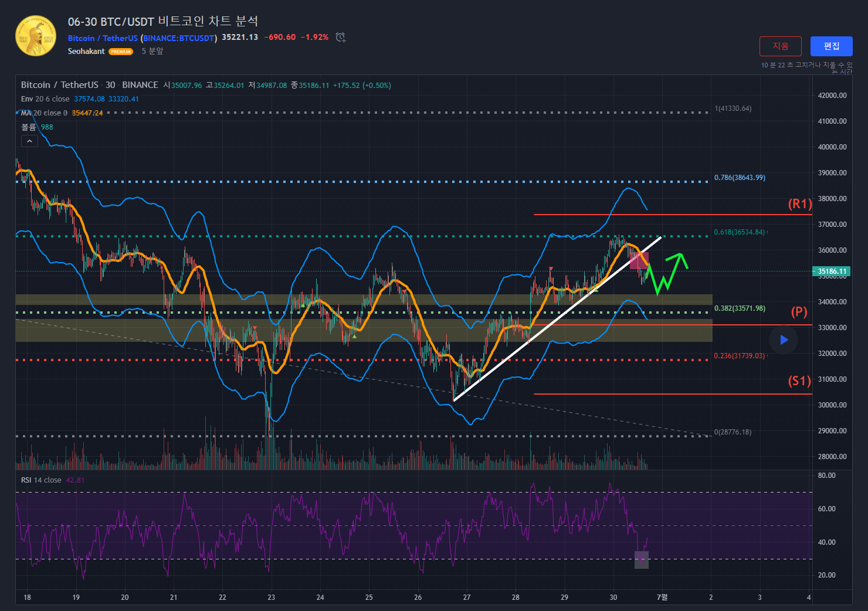Click the red (R1) resistance label
This screenshot has height=611, width=868.
tap(799, 204)
